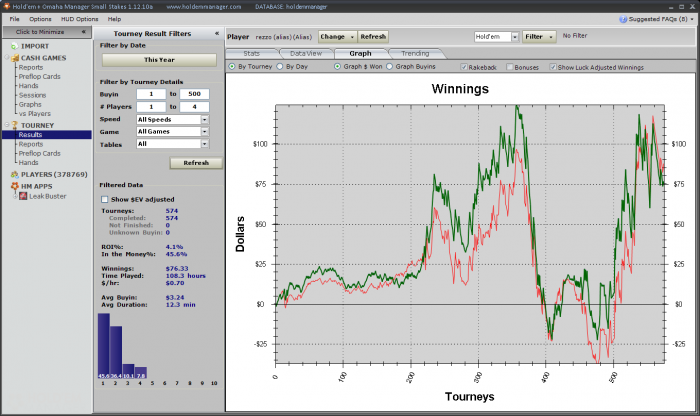This screenshot has width=700, height=416.
Task: Open the Options menu
Action: pos(40,19)
